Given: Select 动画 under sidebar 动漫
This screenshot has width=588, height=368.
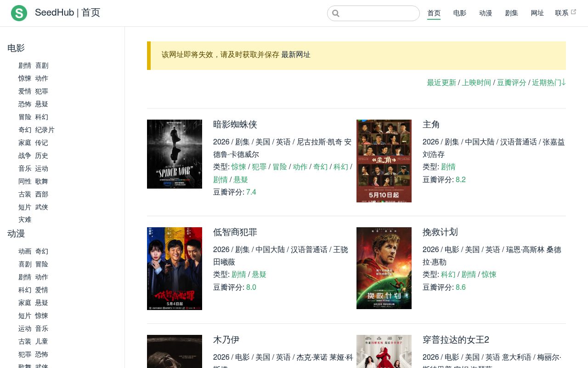Looking at the screenshot, I should [25, 252].
